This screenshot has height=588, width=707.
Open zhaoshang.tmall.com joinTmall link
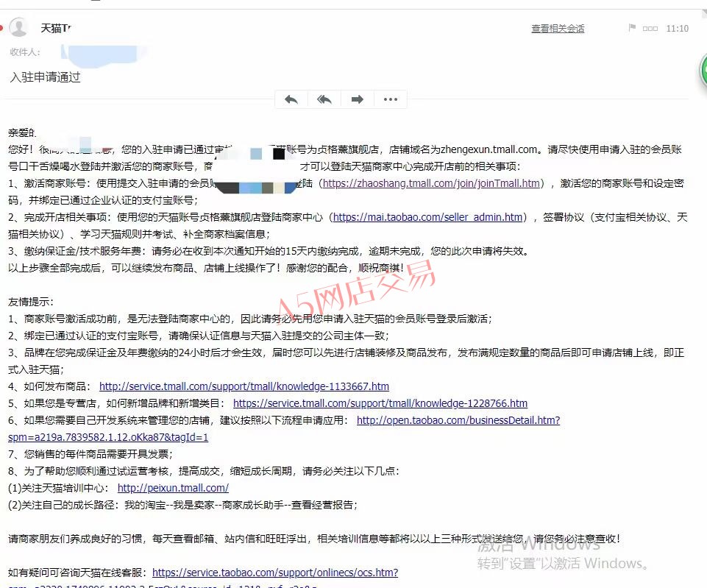[431, 183]
